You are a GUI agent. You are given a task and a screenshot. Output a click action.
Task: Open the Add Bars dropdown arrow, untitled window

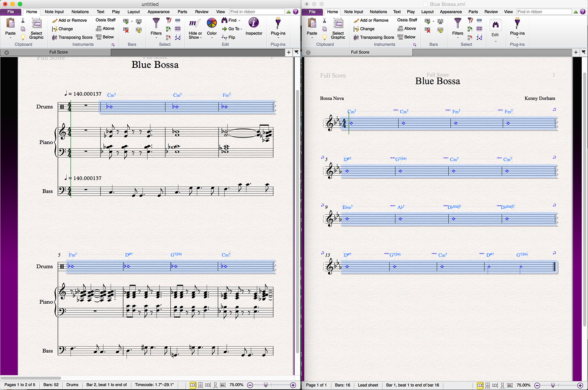tap(132, 21)
